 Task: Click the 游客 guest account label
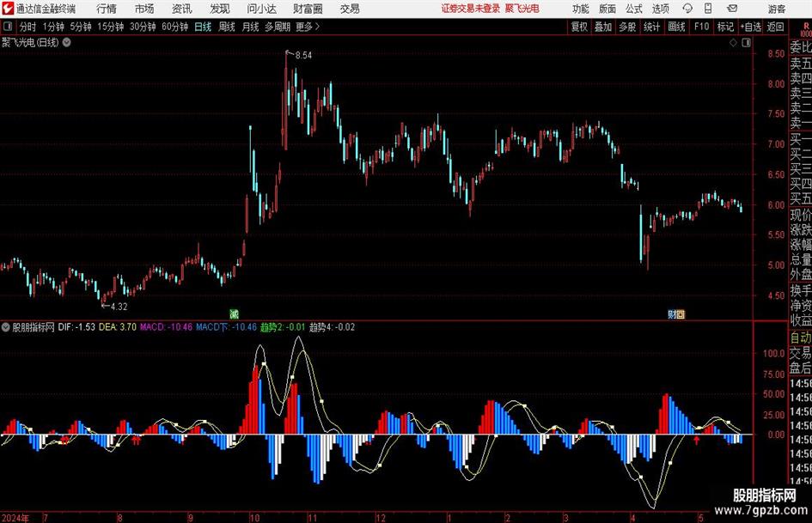(x=777, y=9)
